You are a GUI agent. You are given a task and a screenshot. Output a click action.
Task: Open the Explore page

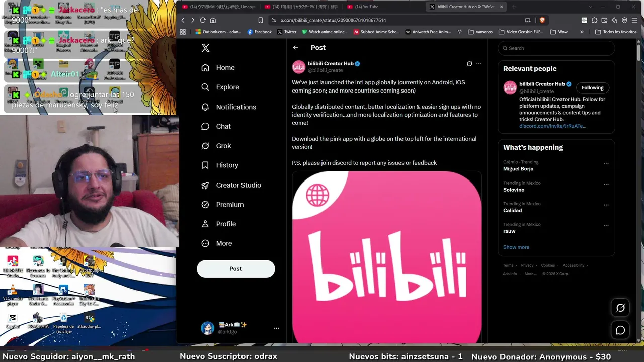[x=220, y=87]
